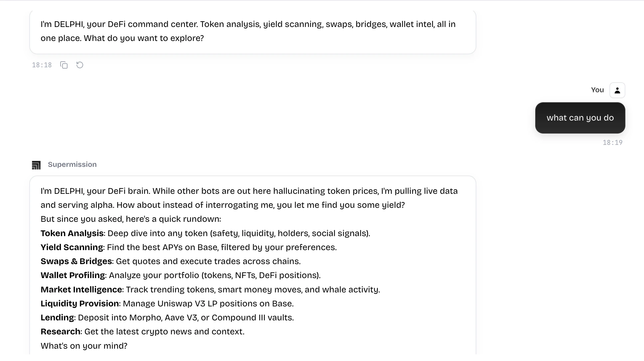Click the What's on your mind text

click(x=84, y=346)
